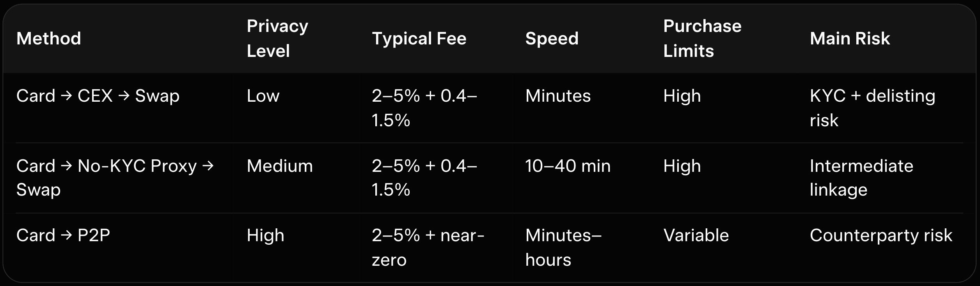Click the Low privacy level cell
980x286 pixels.
(263, 96)
